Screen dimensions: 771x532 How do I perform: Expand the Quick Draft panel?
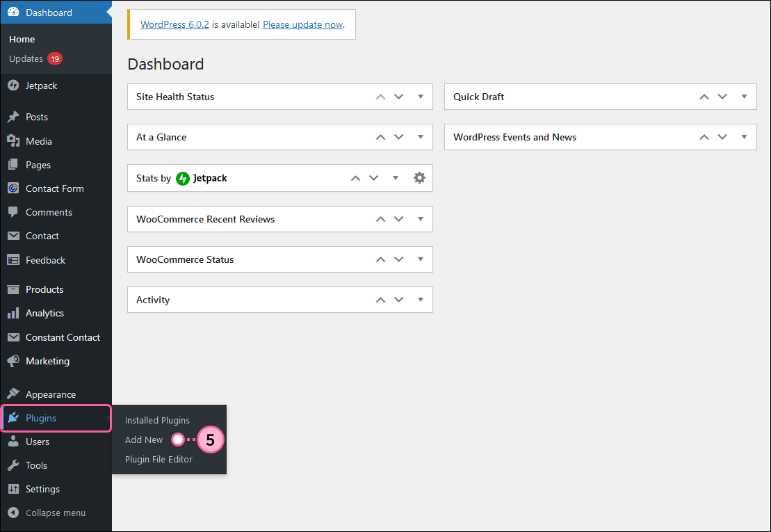click(x=744, y=97)
